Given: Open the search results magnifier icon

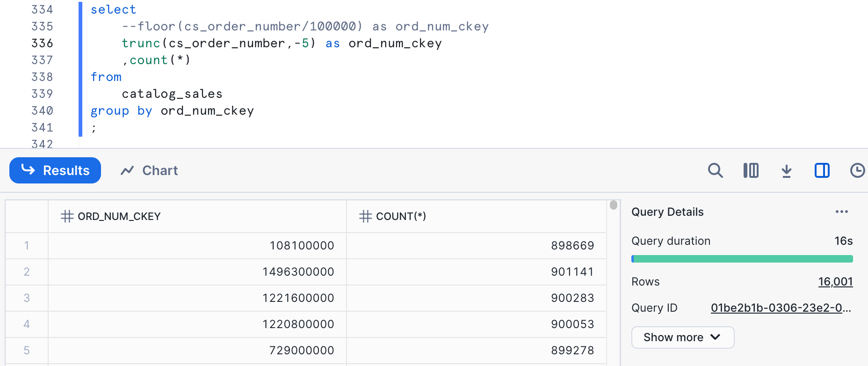Looking at the screenshot, I should [x=715, y=170].
